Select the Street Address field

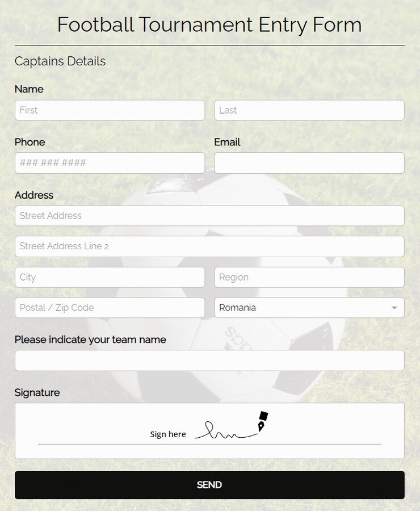(x=209, y=216)
